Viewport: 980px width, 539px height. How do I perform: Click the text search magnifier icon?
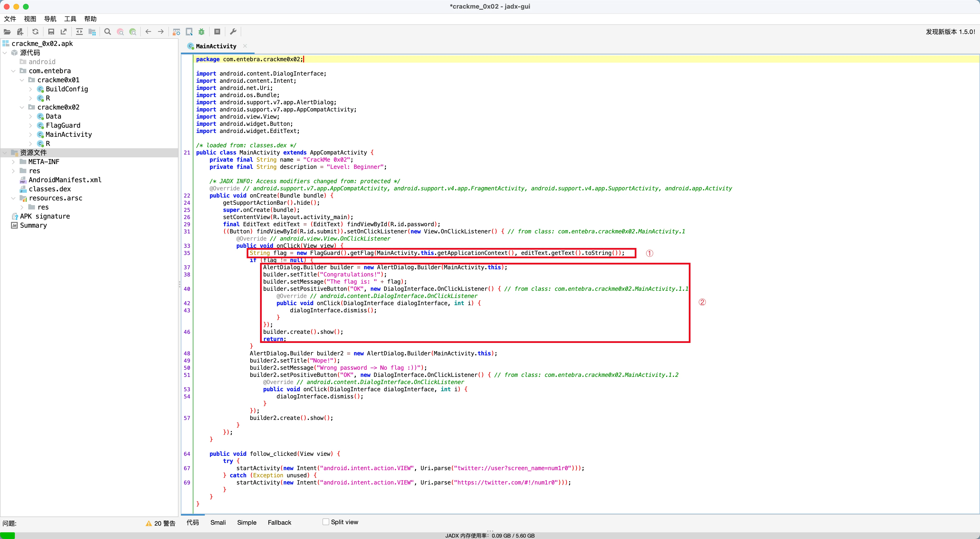point(108,32)
